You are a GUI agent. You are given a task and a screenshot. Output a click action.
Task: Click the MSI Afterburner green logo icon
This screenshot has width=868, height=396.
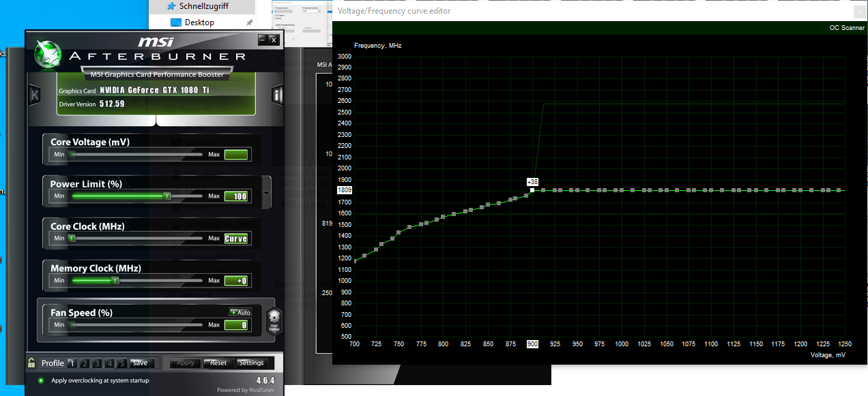(47, 53)
